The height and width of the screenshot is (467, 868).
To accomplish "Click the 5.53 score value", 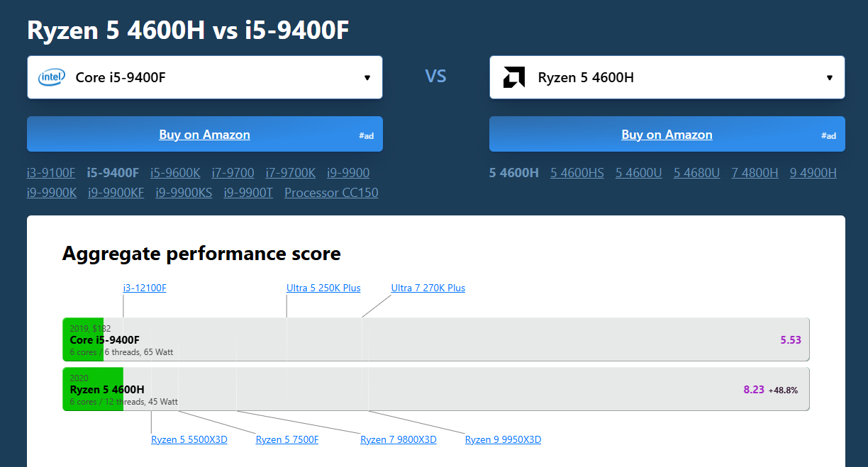I will (791, 339).
